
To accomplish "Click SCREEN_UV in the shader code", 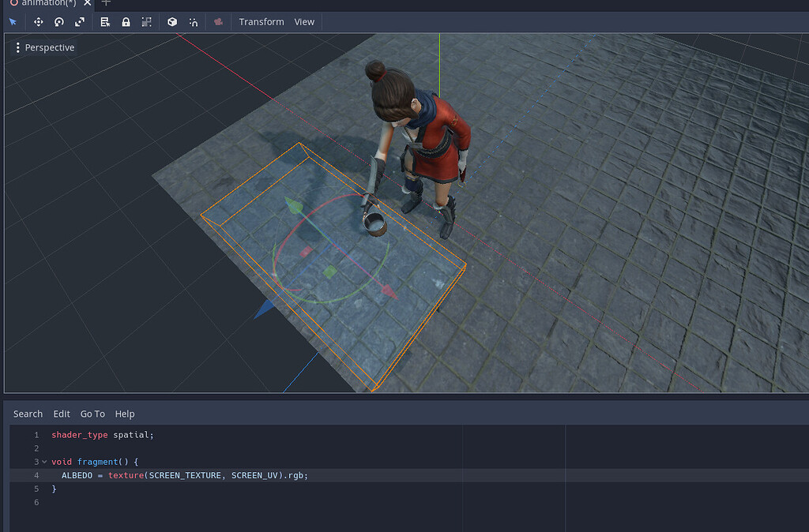I will pos(254,475).
